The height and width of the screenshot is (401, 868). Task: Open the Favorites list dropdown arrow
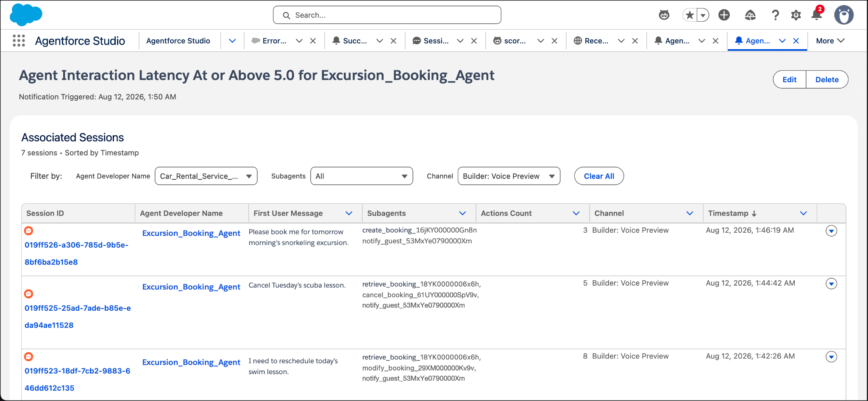(703, 15)
